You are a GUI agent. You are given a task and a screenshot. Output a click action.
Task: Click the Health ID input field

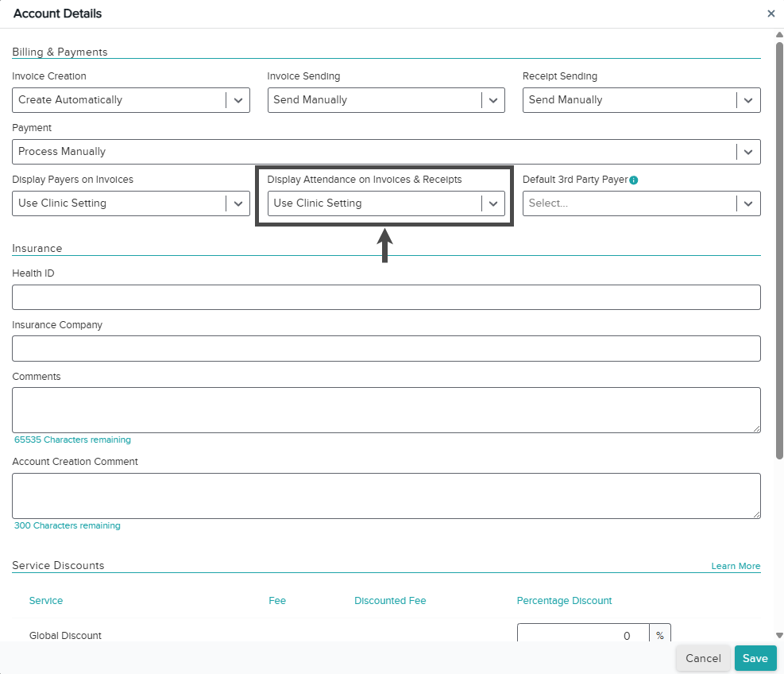point(386,297)
